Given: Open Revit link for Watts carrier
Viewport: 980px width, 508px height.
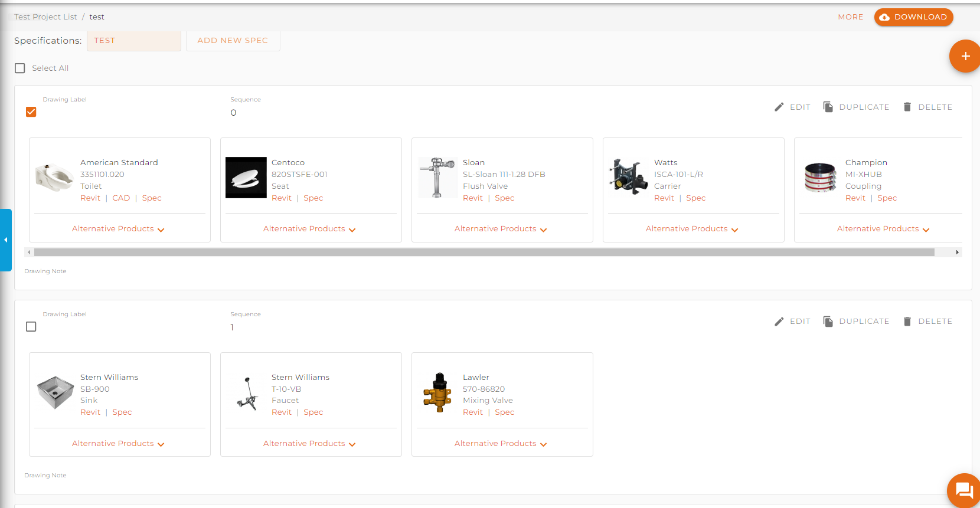Looking at the screenshot, I should click(664, 198).
